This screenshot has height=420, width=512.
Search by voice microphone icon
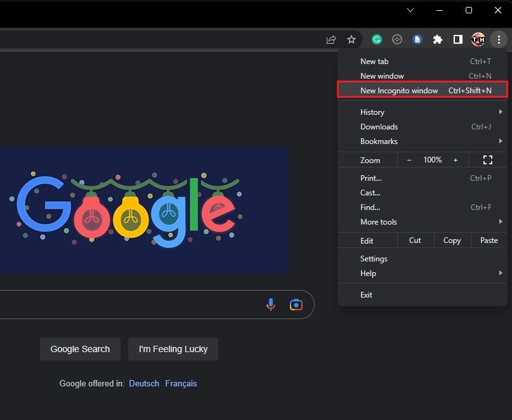point(271,305)
